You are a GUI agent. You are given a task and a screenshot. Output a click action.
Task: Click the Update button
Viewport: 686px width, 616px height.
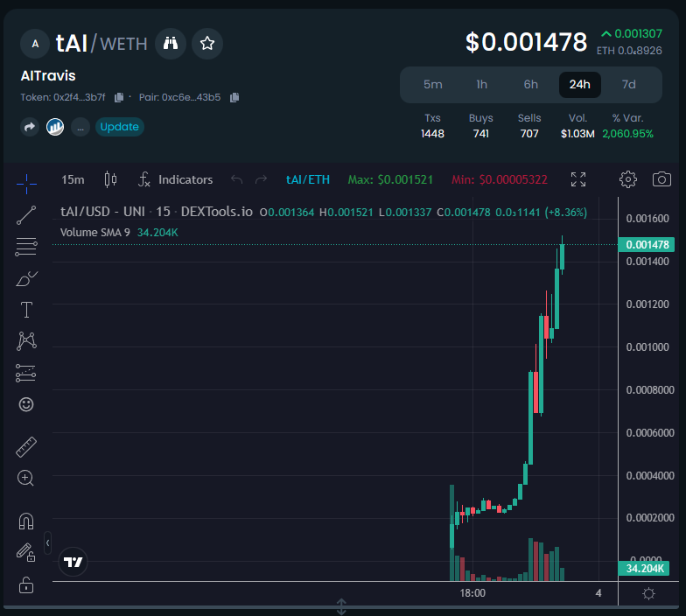pos(119,127)
